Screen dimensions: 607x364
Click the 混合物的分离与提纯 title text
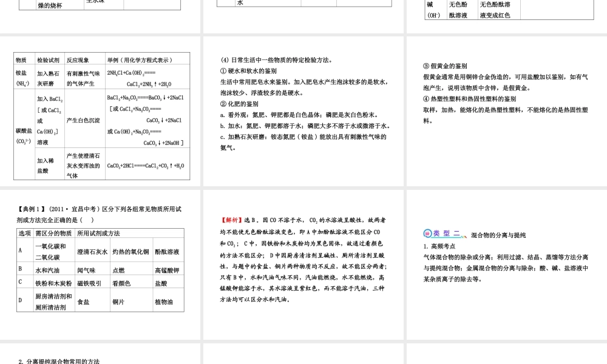coord(498,235)
